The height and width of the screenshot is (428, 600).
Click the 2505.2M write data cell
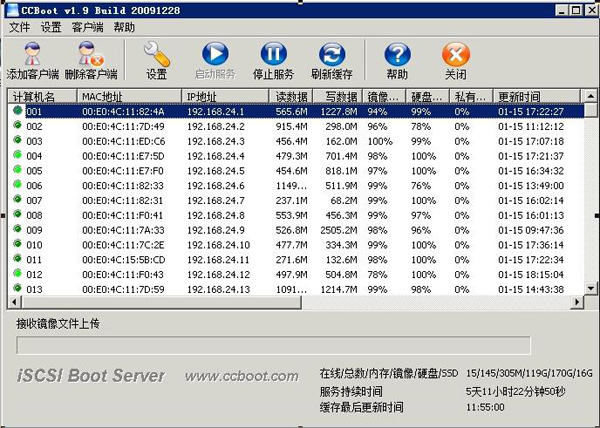pos(339,230)
